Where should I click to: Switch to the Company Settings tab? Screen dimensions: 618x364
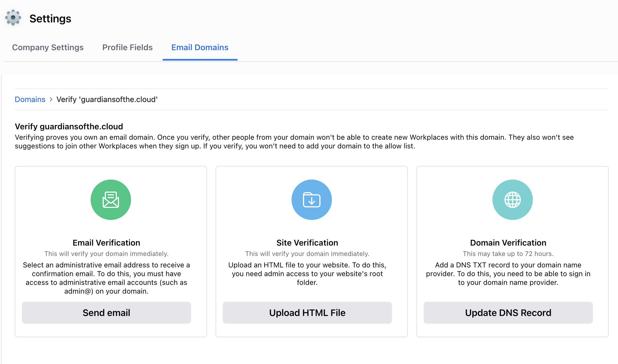coord(48,47)
